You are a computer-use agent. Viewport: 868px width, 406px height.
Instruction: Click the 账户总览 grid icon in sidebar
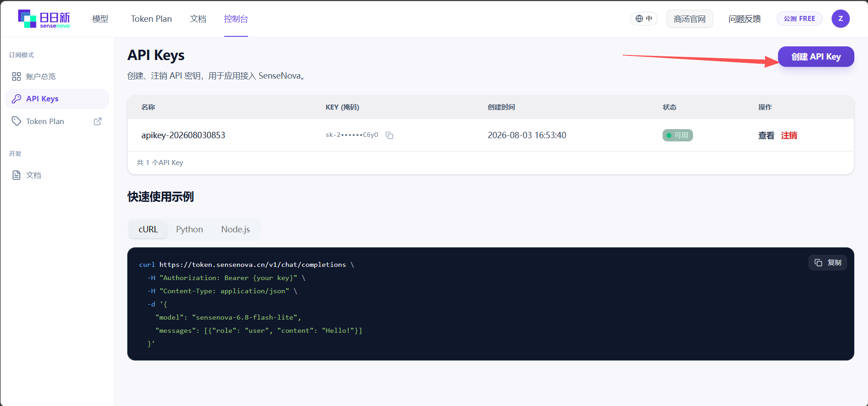(16, 76)
